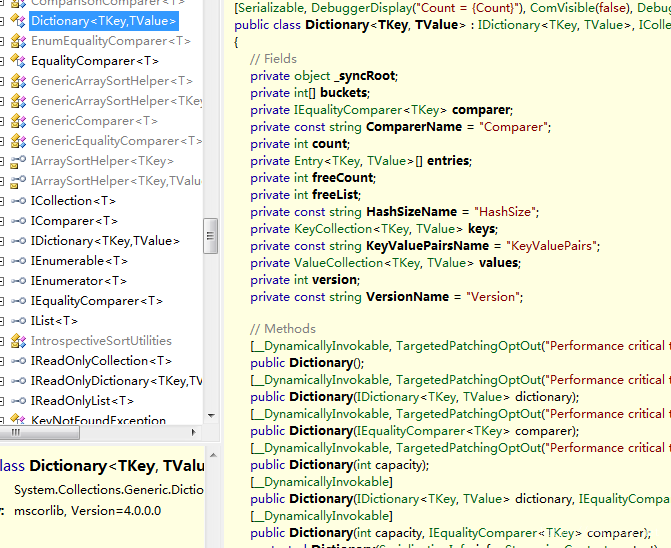Click the IReadOnlyCollection<T> interface icon

coord(18,361)
